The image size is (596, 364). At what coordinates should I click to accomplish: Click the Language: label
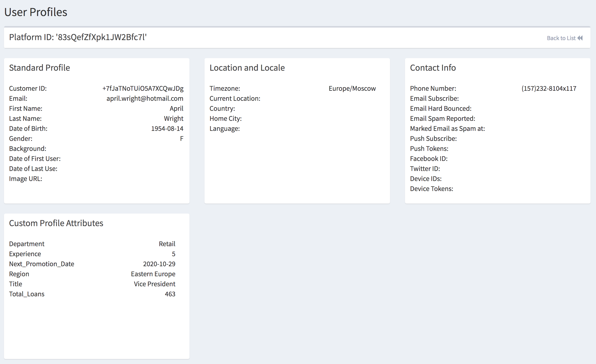pos(225,129)
